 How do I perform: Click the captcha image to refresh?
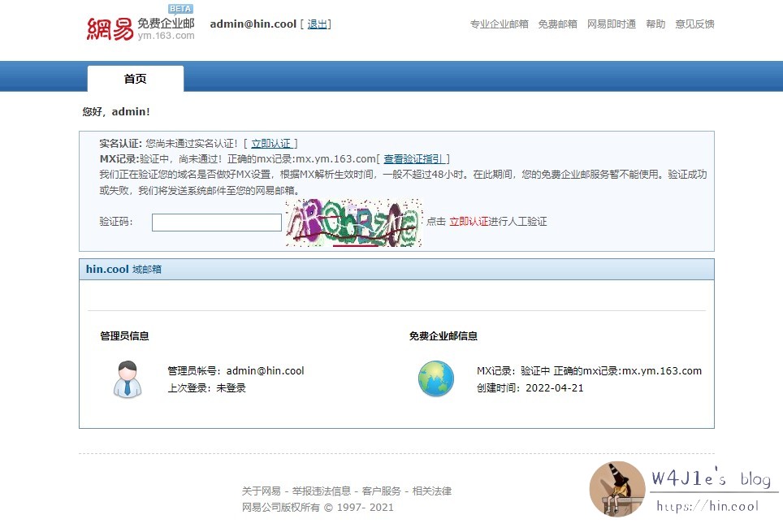(x=354, y=223)
